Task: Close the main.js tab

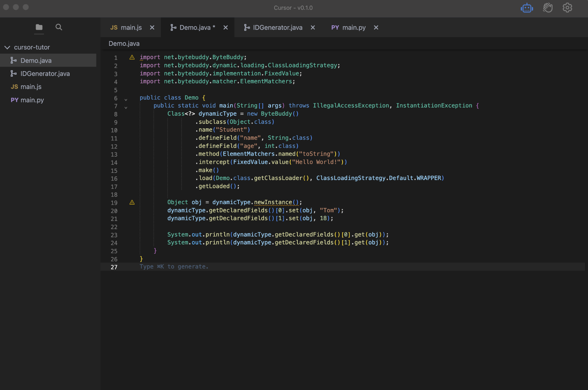Action: pos(152,28)
